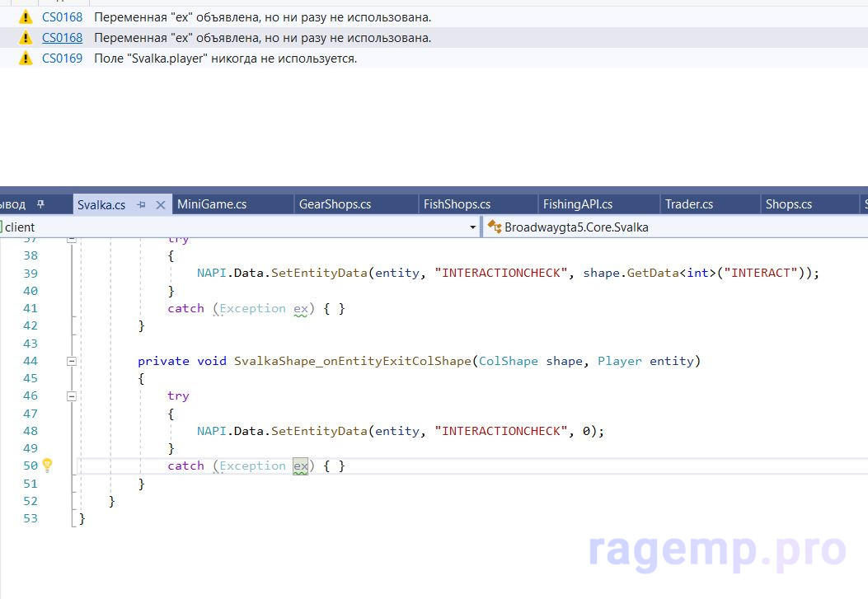Open the CS0168 error code link in highlighted row
868x599 pixels.
point(63,38)
